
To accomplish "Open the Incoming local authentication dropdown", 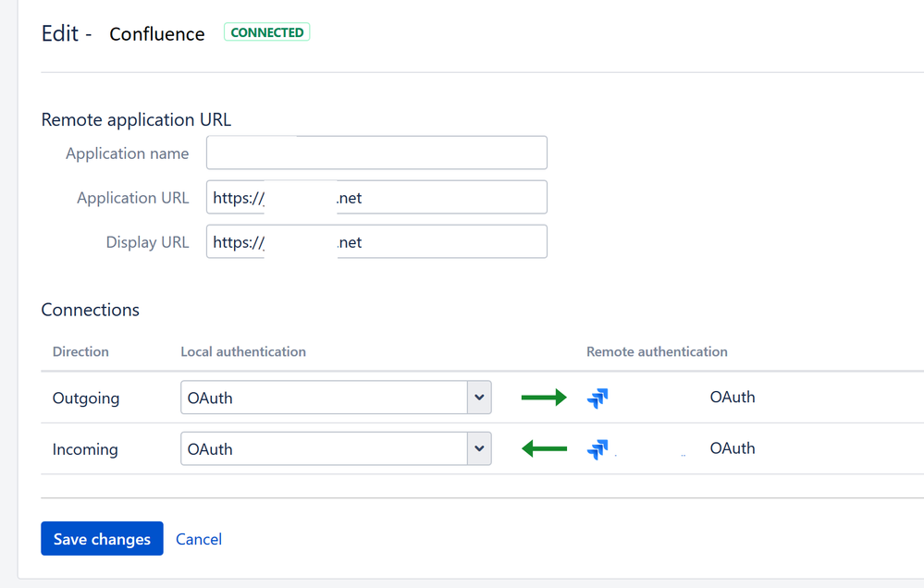I will click(336, 448).
